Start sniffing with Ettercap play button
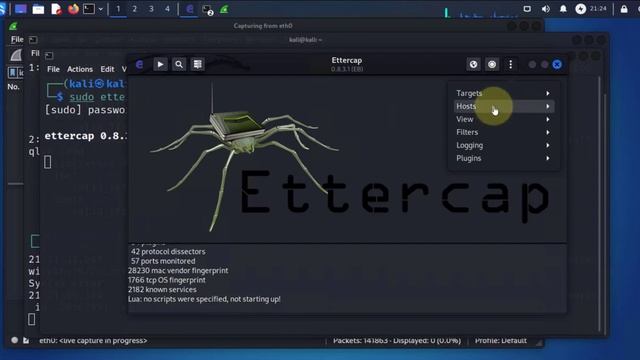 click(160, 64)
